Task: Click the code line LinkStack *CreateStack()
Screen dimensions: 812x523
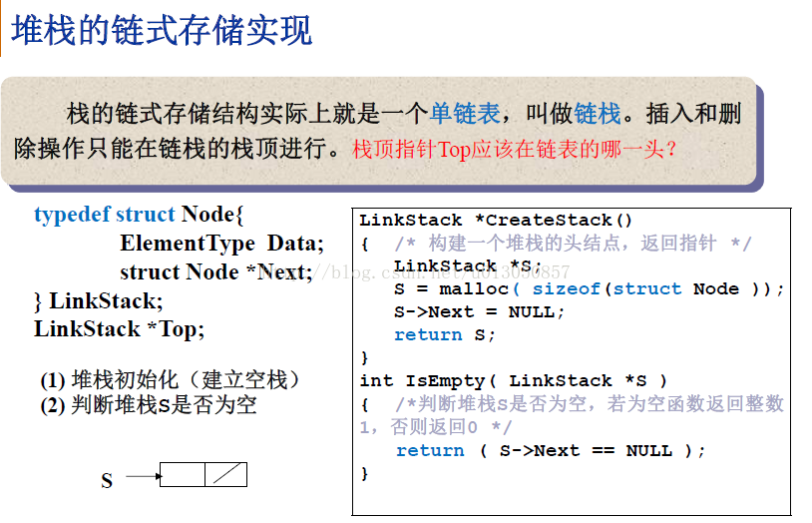Action: 496,221
